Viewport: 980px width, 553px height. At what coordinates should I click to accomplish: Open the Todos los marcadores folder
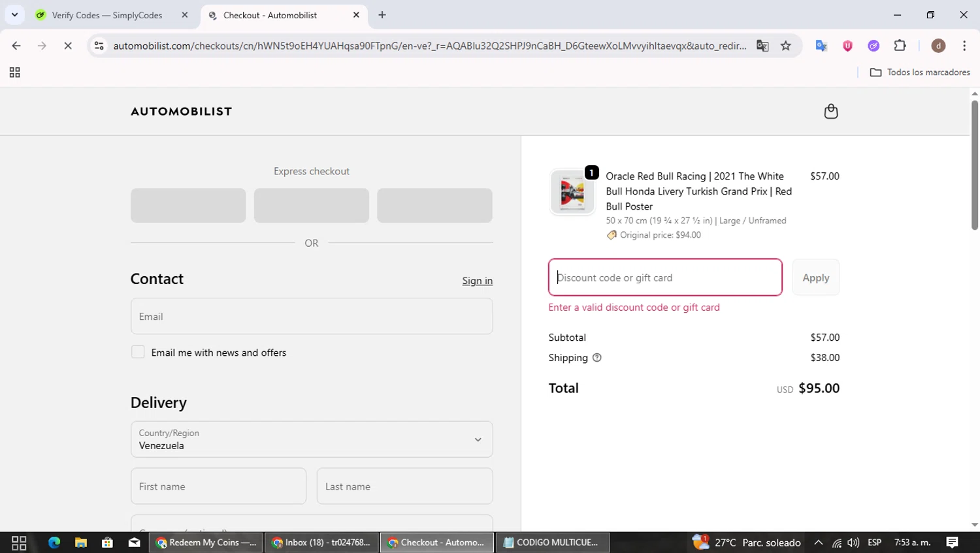(x=920, y=72)
